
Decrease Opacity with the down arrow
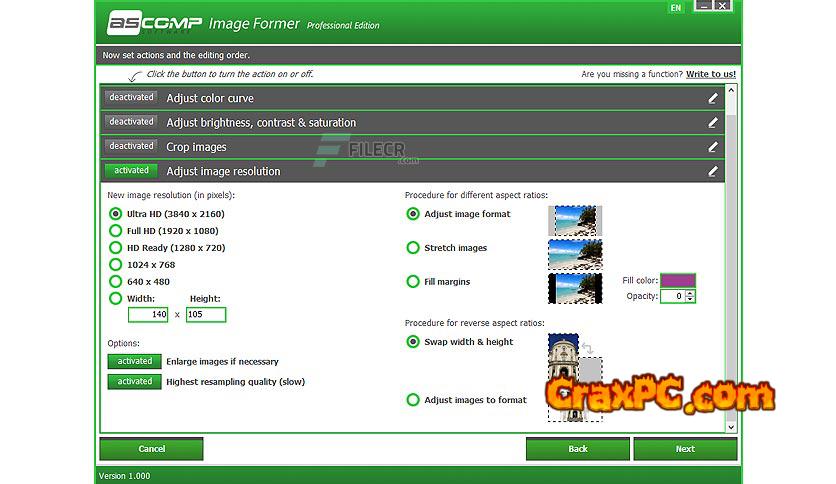tap(690, 300)
